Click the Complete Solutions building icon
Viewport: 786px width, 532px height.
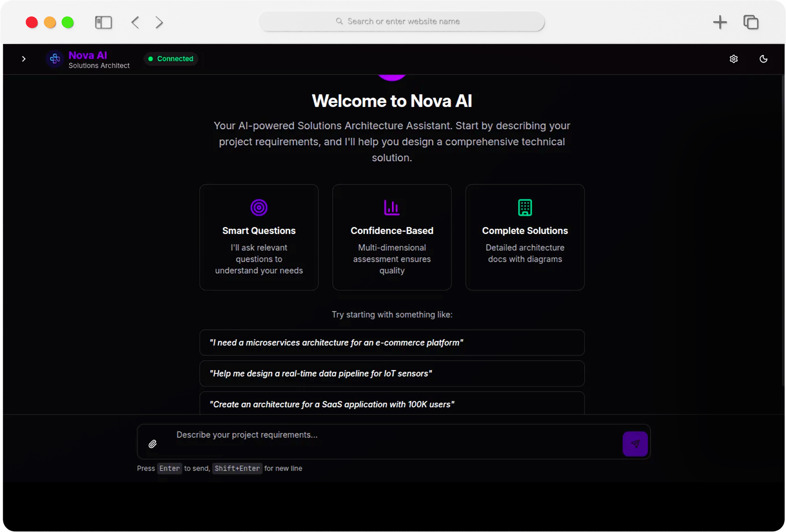tap(525, 207)
